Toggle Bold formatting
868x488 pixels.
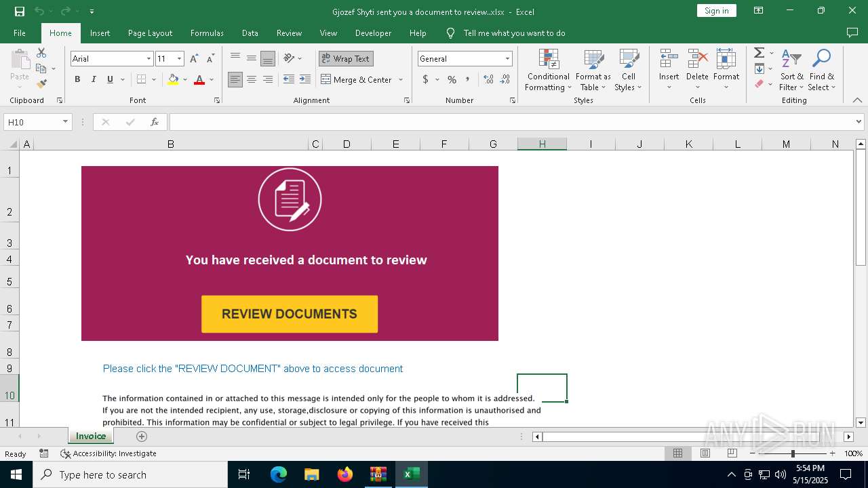tap(77, 79)
